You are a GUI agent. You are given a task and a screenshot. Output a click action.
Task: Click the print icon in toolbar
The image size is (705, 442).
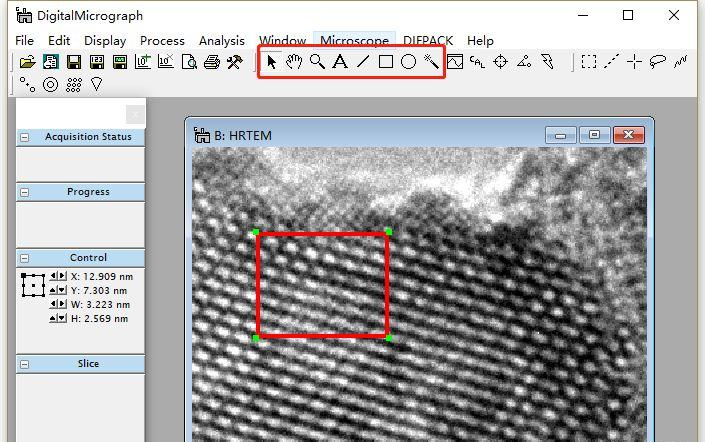211,62
